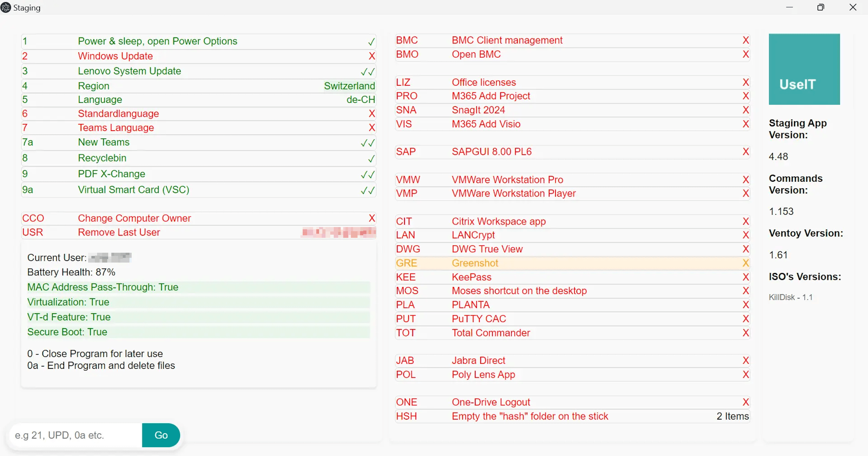Viewport: 868px width, 456px height.
Task: Click "0 - Close Program for later use"
Action: click(95, 354)
